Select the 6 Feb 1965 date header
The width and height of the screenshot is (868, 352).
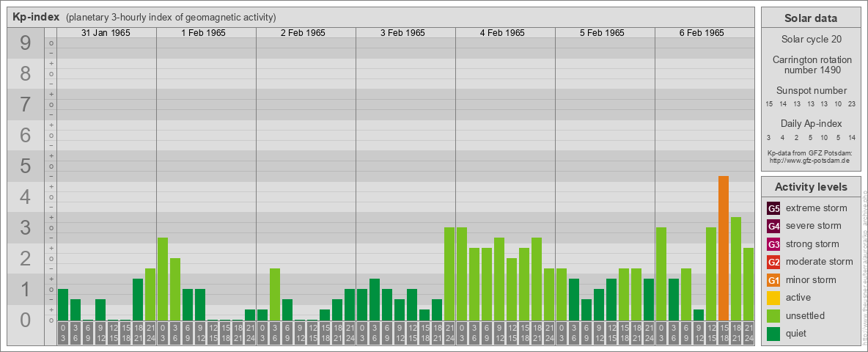702,33
